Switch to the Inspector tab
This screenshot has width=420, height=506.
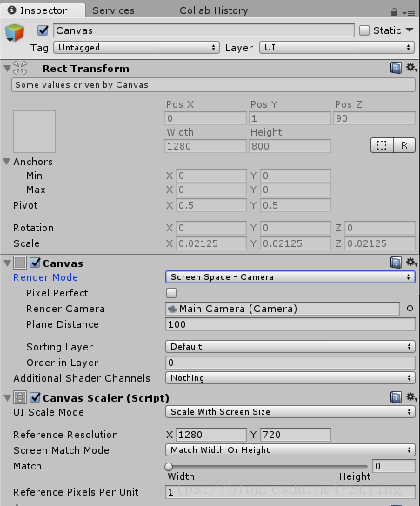coord(43,10)
